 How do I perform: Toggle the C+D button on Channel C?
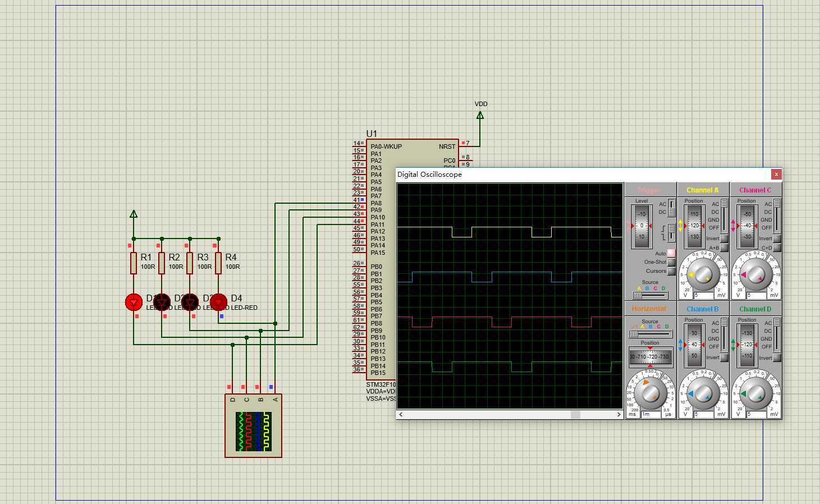click(x=777, y=248)
